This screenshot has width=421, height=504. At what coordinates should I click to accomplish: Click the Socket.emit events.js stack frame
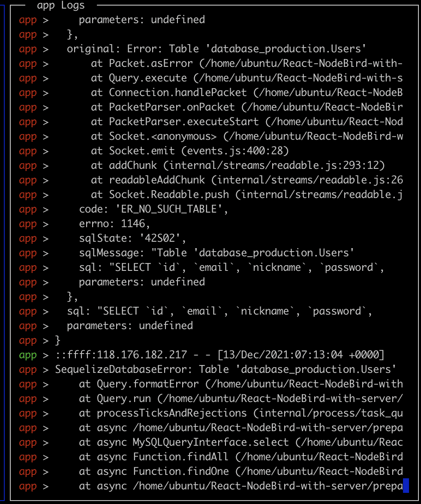(x=189, y=151)
